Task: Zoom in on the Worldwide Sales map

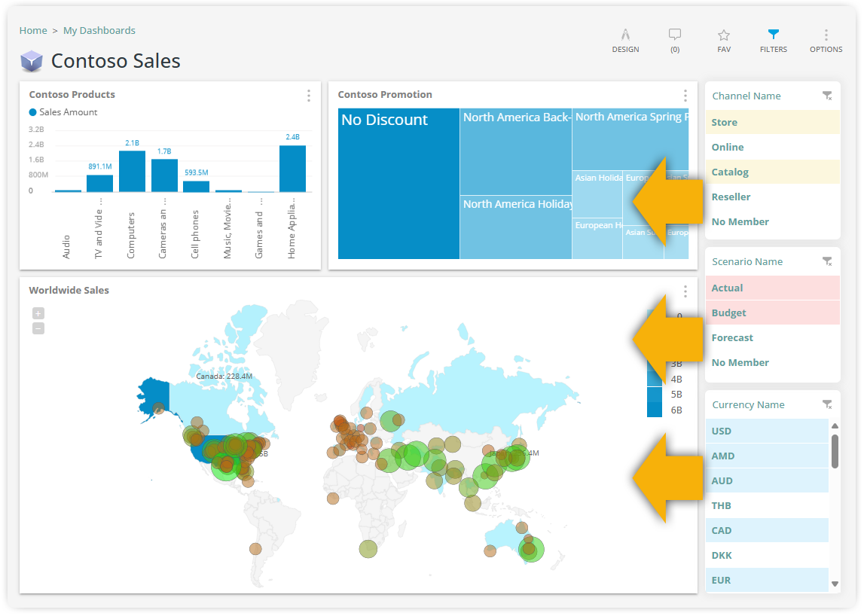Action: [x=38, y=313]
